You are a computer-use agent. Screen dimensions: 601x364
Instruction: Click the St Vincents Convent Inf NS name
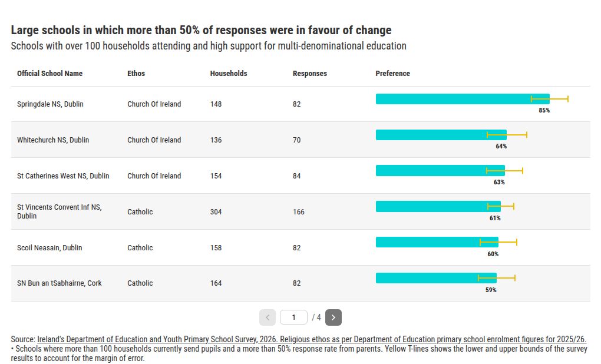[x=60, y=211]
